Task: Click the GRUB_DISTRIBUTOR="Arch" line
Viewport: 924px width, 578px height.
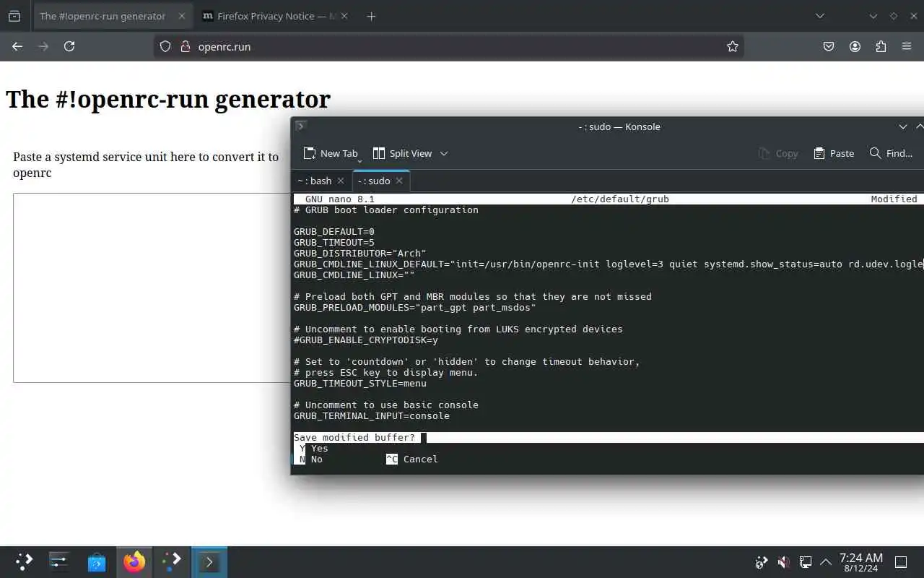Action: tap(360, 253)
